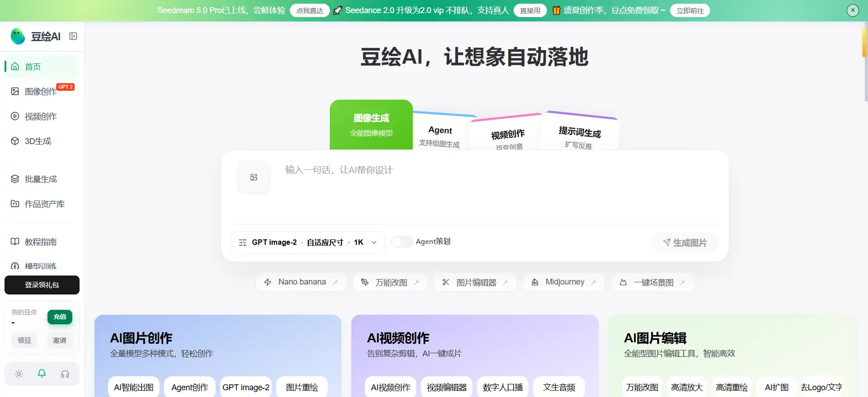Click the layers icon beside 批量生成
The height and width of the screenshot is (397, 868).
[15, 179]
